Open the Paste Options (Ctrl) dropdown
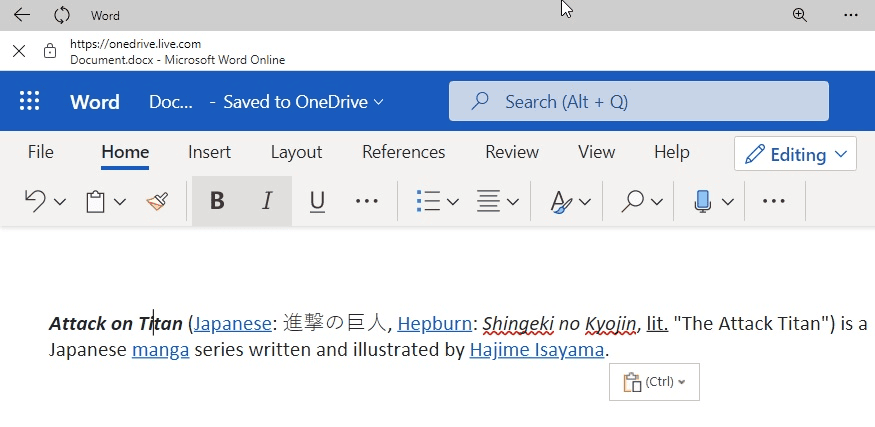 point(654,382)
